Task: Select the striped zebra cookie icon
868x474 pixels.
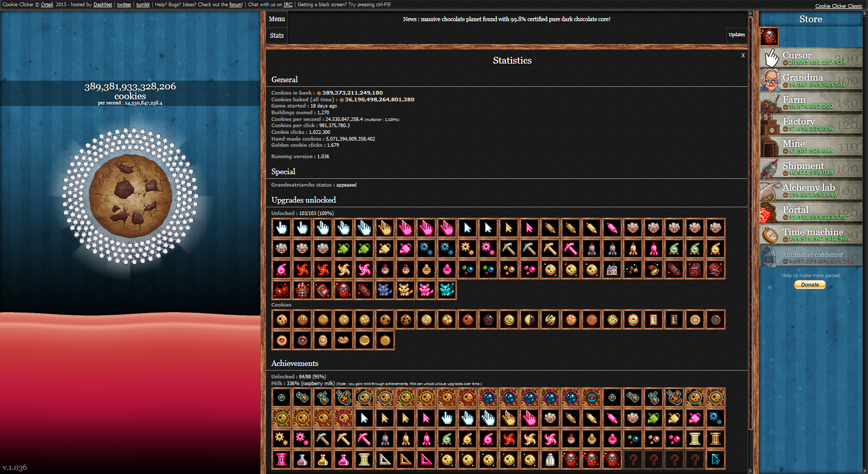Action: point(550,320)
